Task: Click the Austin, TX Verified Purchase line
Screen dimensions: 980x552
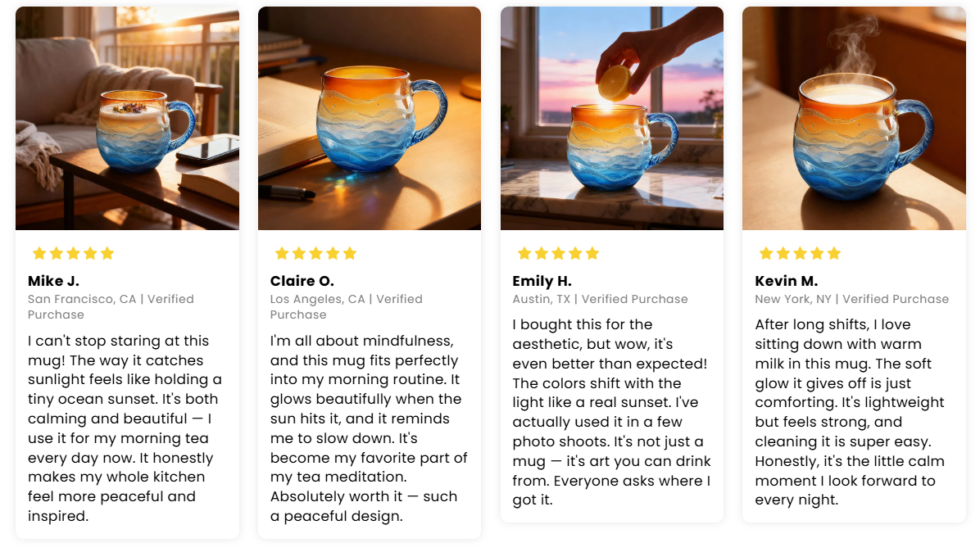Action: click(x=600, y=299)
